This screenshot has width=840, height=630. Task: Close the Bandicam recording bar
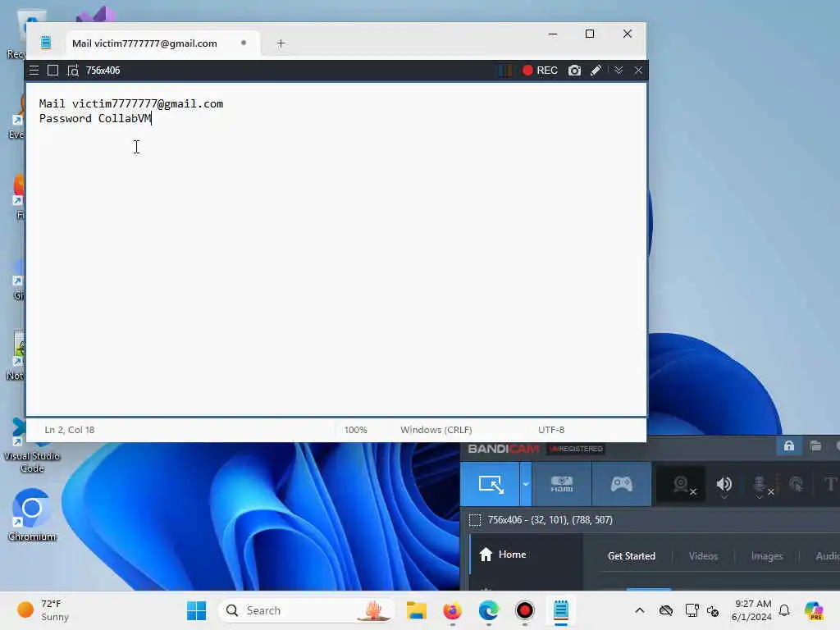(x=638, y=71)
